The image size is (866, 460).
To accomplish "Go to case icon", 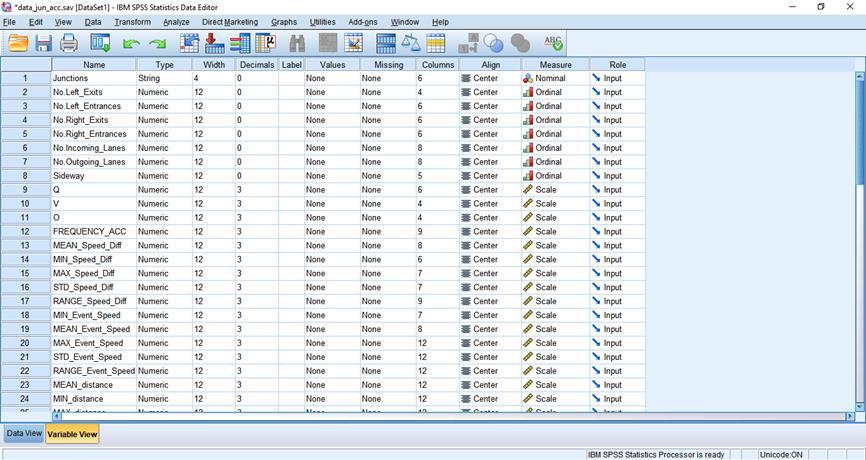I will [189, 43].
